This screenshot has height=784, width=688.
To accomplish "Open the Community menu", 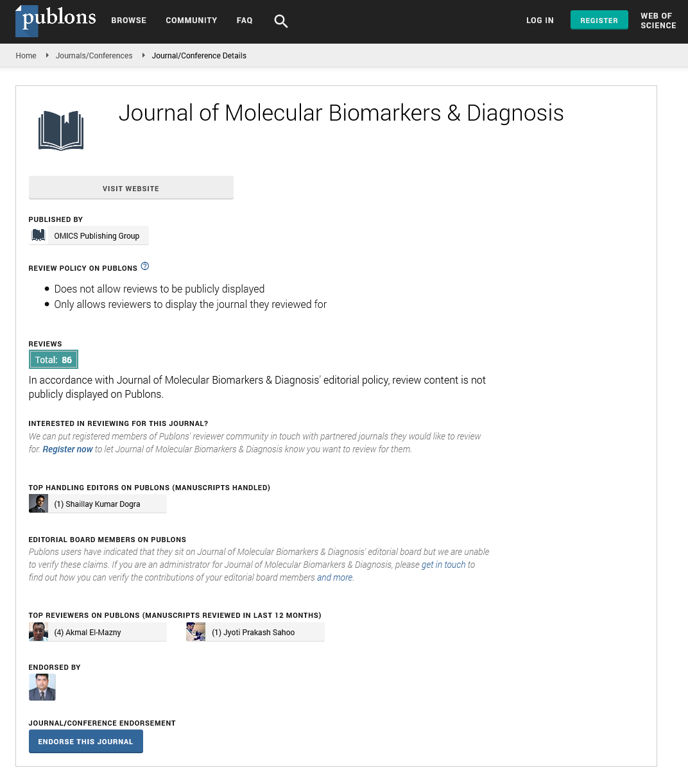I will coord(191,21).
